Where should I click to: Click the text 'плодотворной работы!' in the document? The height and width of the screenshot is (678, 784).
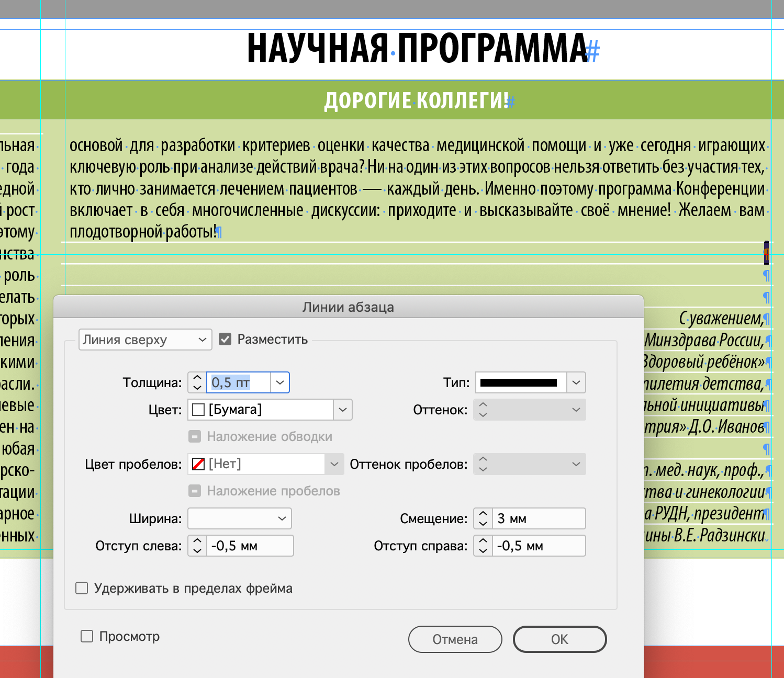pos(143,231)
